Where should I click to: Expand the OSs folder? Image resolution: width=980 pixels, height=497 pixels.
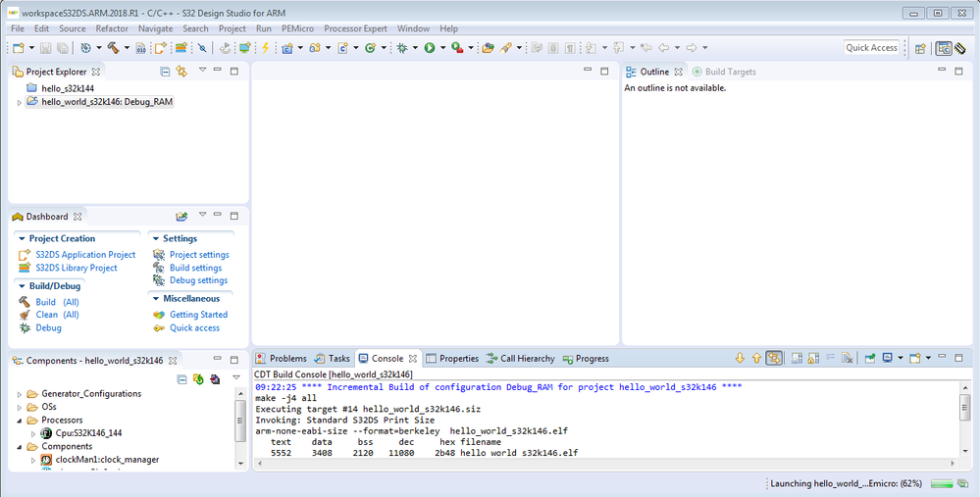point(20,407)
